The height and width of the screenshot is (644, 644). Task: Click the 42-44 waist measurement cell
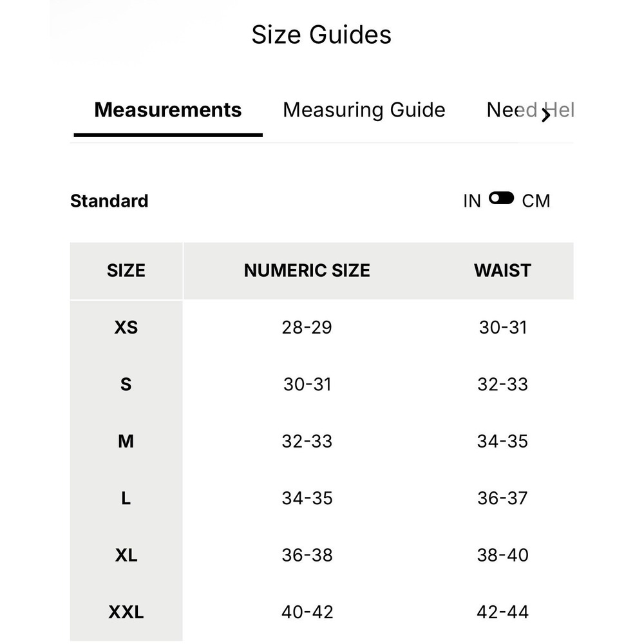coord(502,612)
